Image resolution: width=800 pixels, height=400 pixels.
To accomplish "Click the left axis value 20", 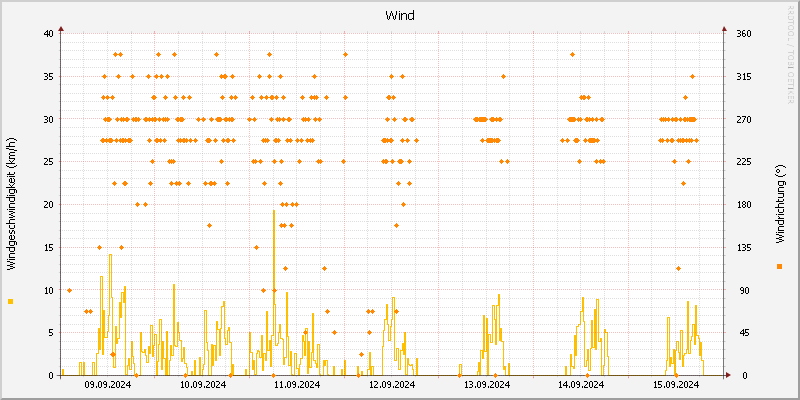I will coord(48,205).
